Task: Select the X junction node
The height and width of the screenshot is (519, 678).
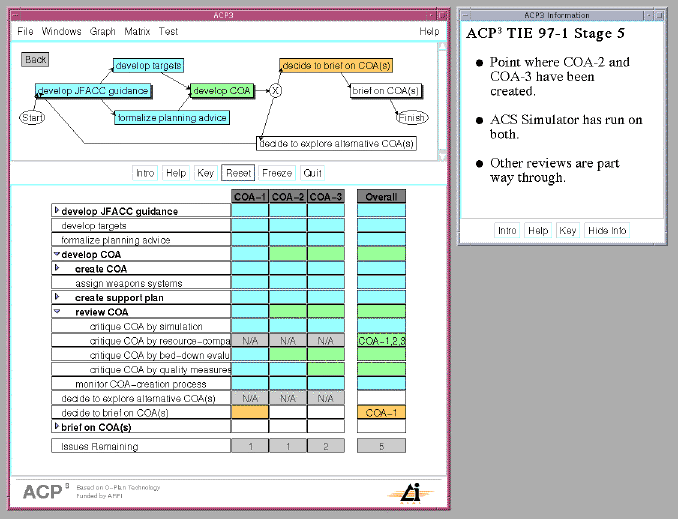Action: coord(276,91)
